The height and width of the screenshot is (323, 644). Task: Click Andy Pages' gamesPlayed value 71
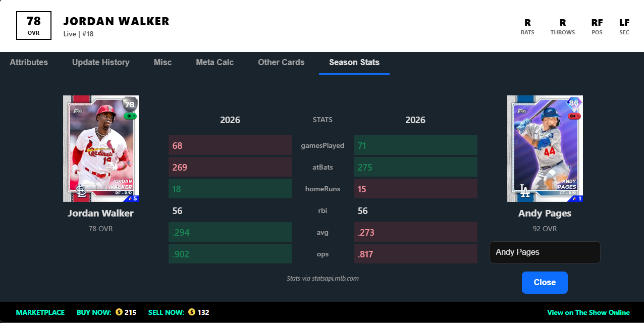click(415, 145)
